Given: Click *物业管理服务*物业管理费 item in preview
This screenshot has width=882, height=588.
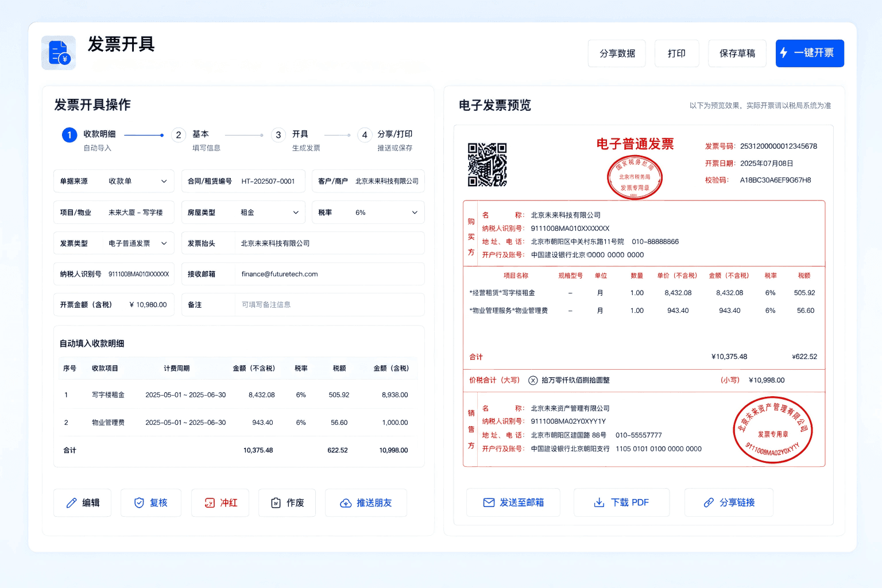Looking at the screenshot, I should (x=508, y=311).
